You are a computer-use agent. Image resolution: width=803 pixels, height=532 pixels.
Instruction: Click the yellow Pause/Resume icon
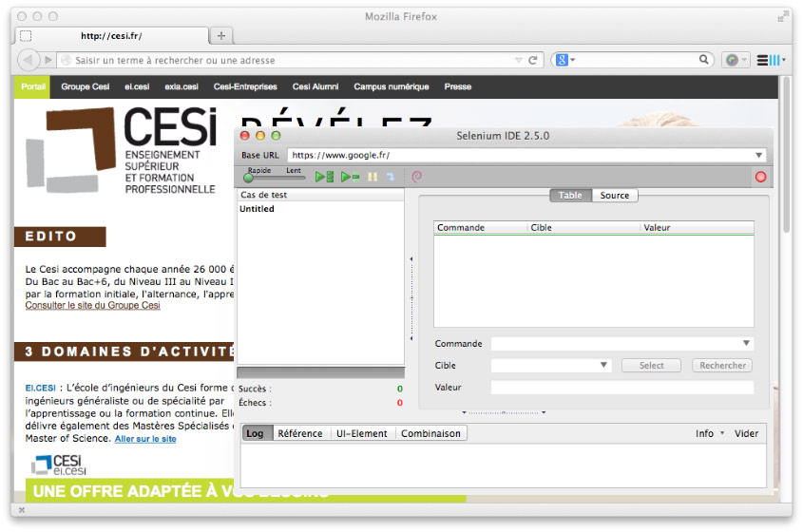(373, 177)
